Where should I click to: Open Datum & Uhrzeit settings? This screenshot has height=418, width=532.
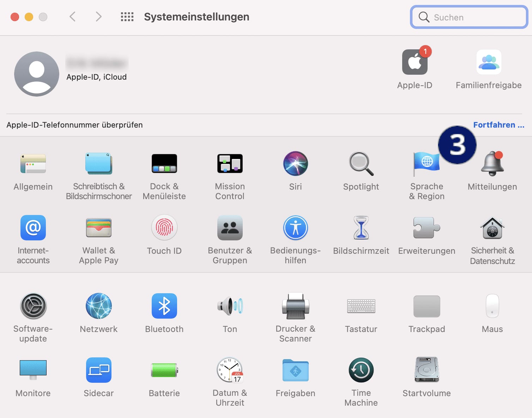pyautogui.click(x=230, y=370)
